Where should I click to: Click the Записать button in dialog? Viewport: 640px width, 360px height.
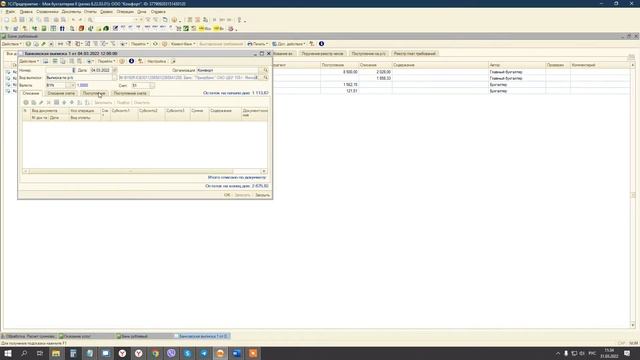242,195
